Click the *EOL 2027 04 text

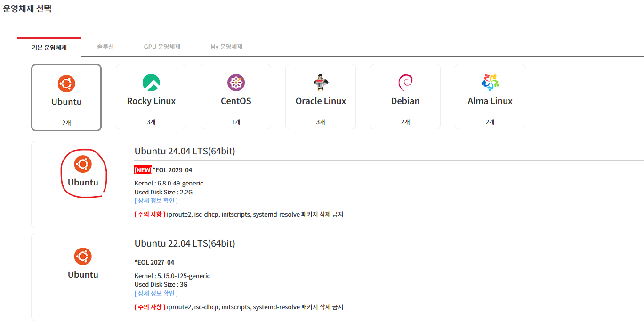[x=154, y=262]
